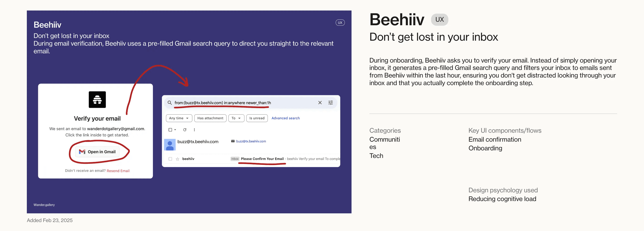Click the buzz@tx.beehiiv.com sender heading

[198, 142]
